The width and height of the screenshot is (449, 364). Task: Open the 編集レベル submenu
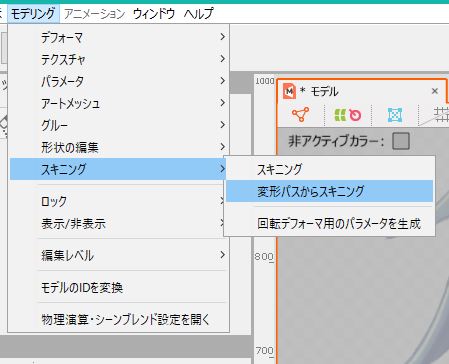[x=119, y=255]
